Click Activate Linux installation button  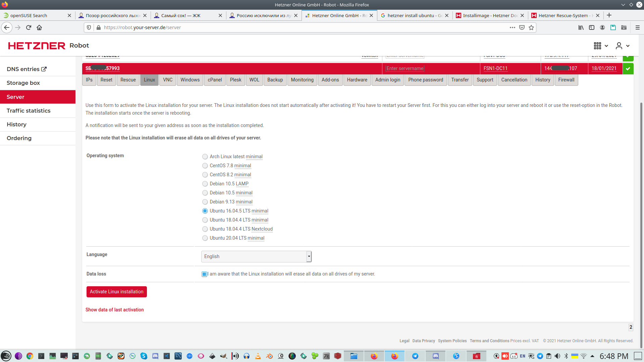pyautogui.click(x=116, y=292)
